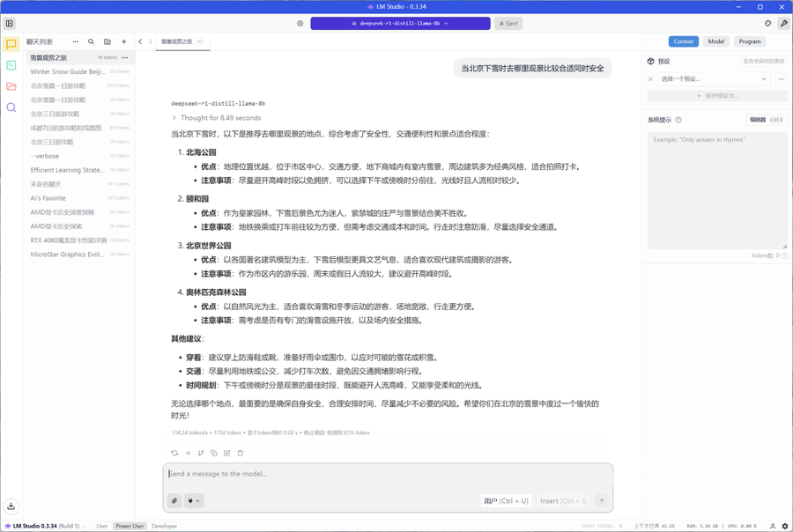Image resolution: width=793 pixels, height=532 pixels.
Task: Create a new chat folder
Action: pyautogui.click(x=107, y=41)
